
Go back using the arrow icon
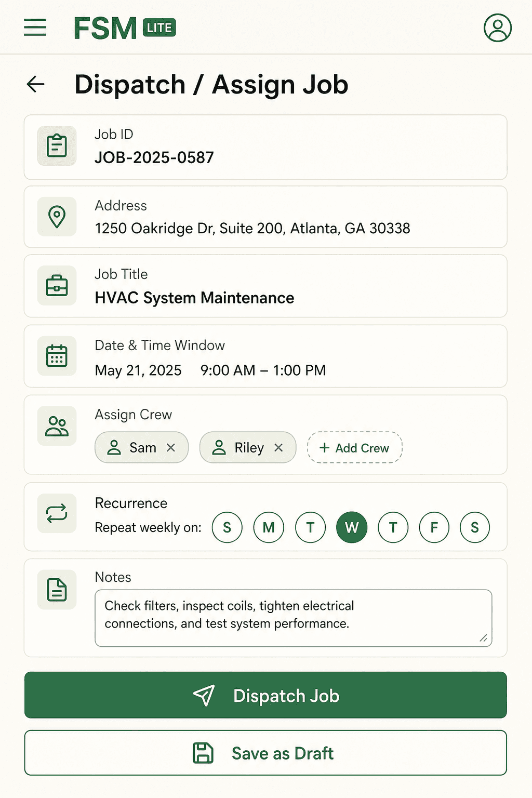35,84
